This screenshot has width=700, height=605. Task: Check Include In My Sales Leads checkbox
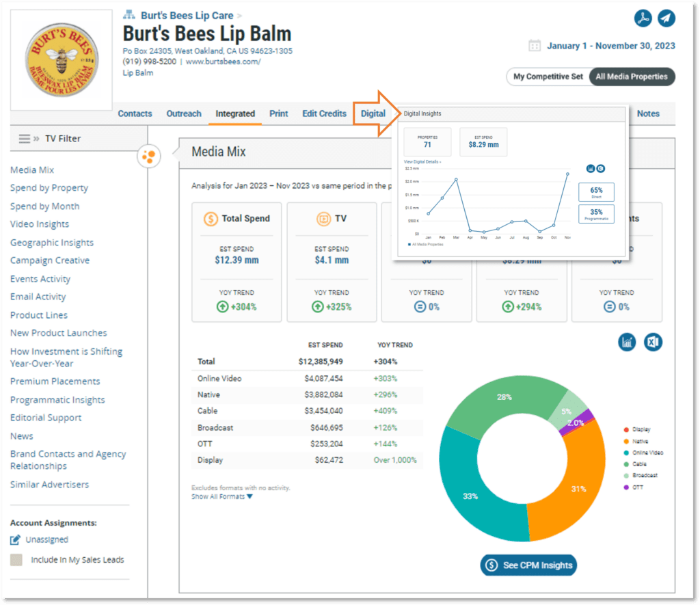point(16,560)
